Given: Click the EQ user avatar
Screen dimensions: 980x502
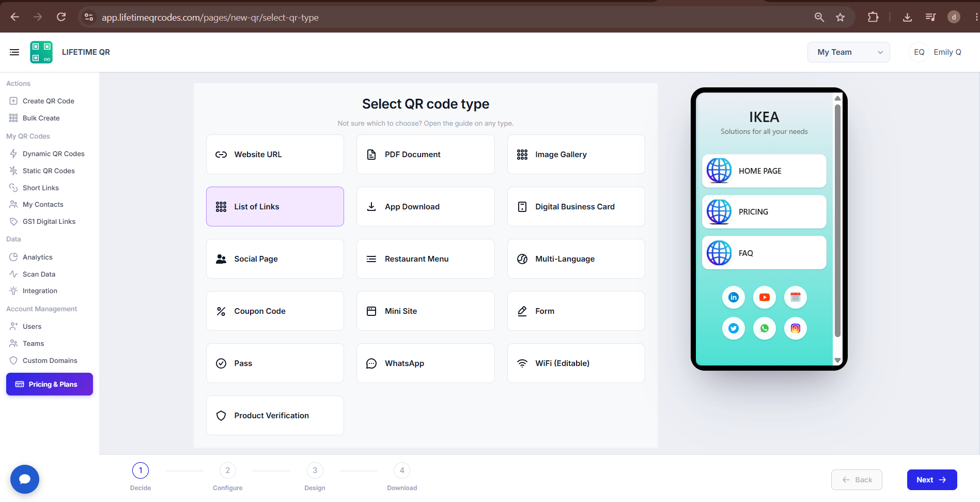Looking at the screenshot, I should click(919, 52).
